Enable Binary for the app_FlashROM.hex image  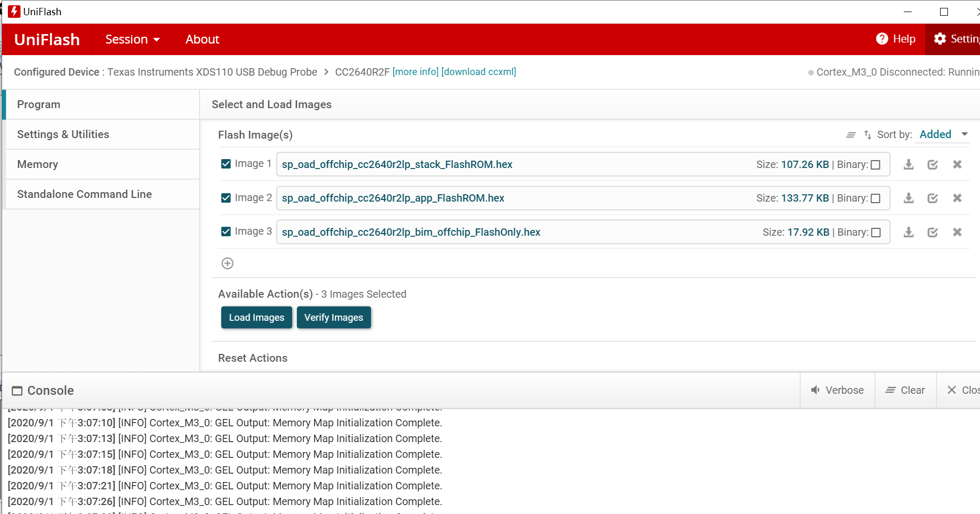[875, 198]
